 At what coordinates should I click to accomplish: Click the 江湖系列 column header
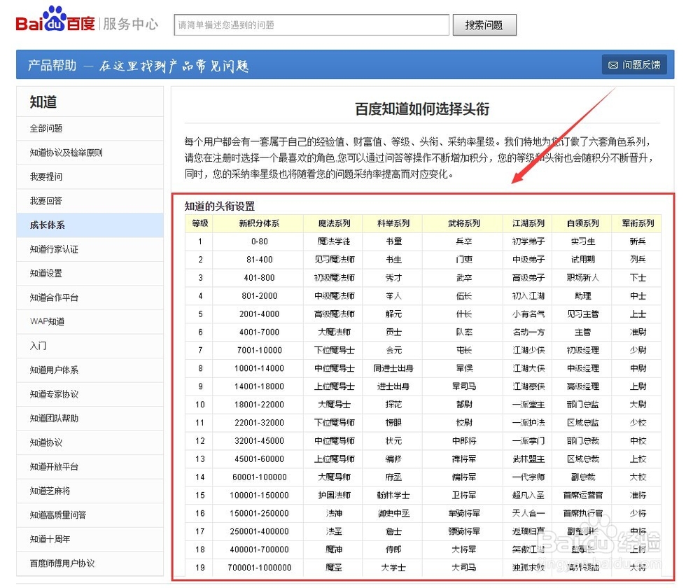[x=528, y=223]
